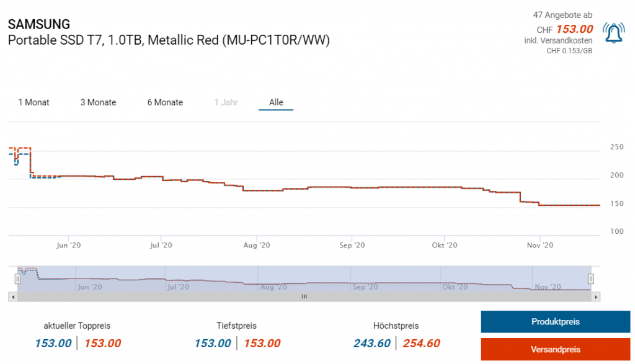Click the navigator left scroll arrow
635x364 pixels.
click(x=12, y=297)
